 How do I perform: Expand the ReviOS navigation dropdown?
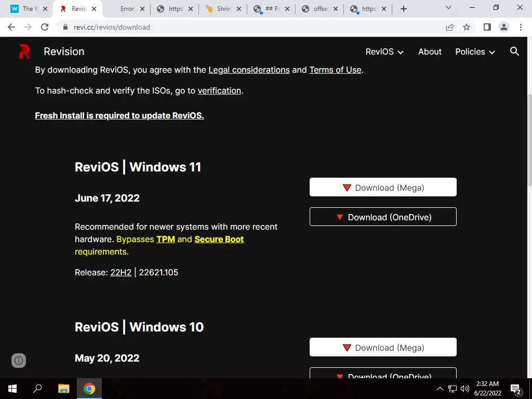click(384, 51)
